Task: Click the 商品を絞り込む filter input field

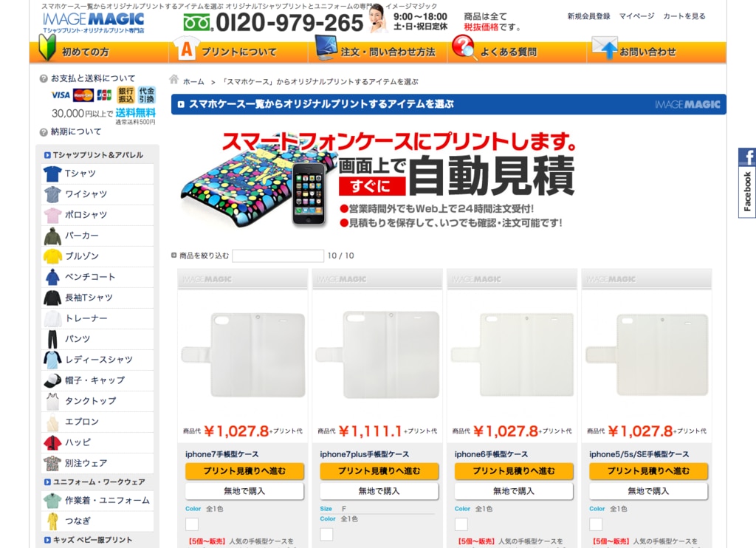Action: pos(278,256)
